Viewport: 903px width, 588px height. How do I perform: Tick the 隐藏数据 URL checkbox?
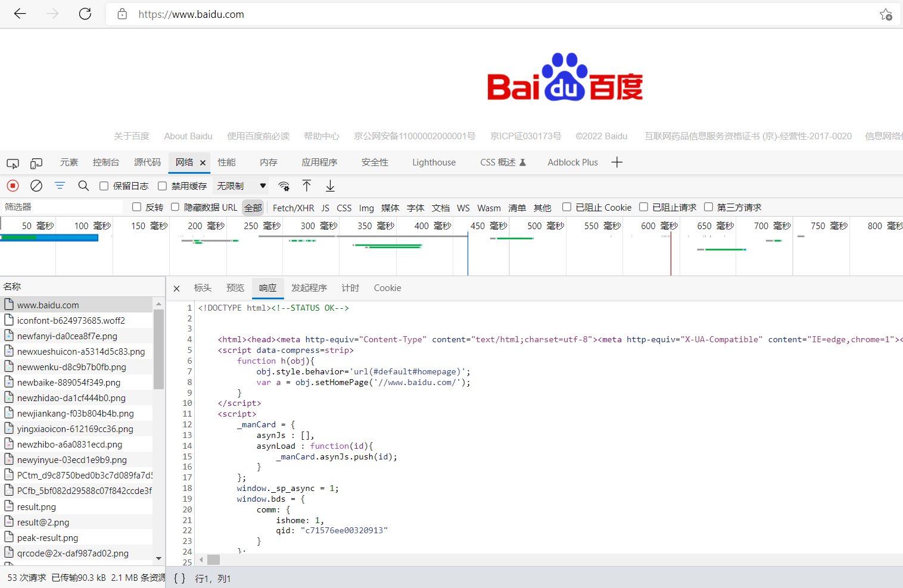click(175, 207)
